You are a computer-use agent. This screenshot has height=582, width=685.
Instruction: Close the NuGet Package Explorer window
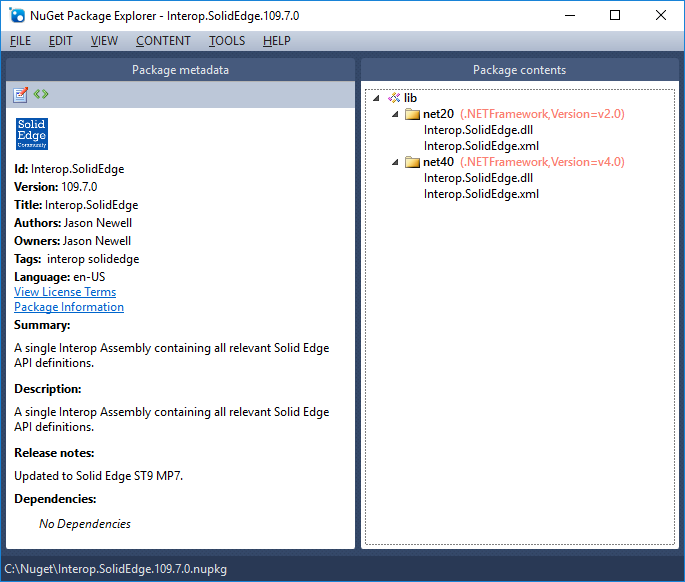[661, 15]
